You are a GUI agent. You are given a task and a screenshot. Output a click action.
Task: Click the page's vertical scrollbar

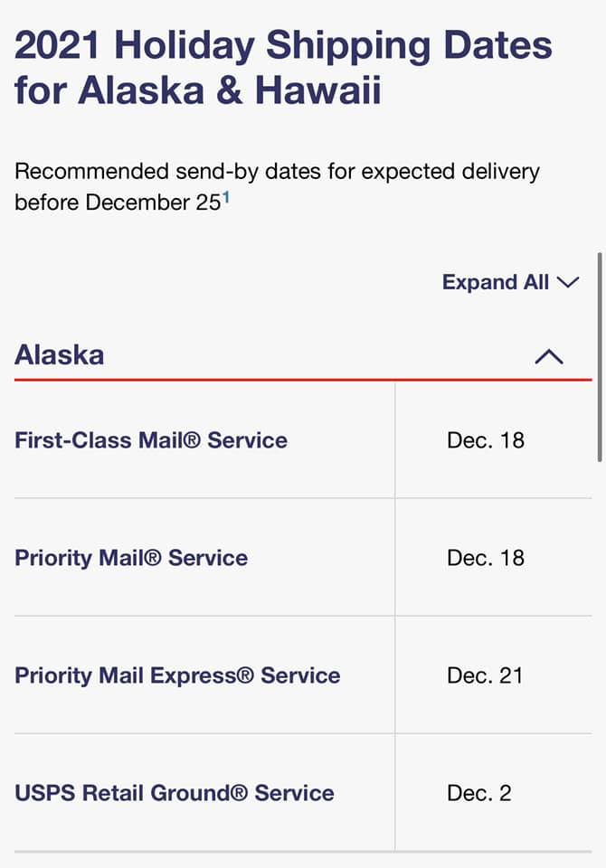pos(600,353)
